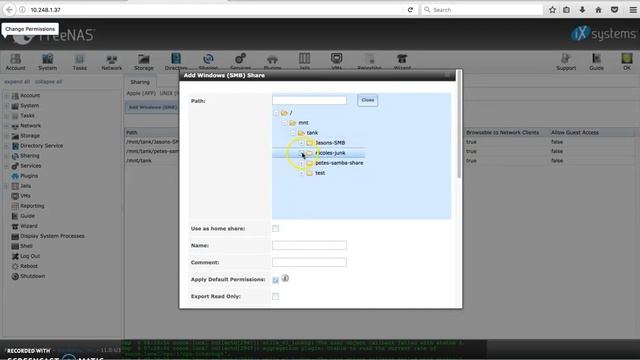Select Shell in the sidebar tree
The width and height of the screenshot is (640, 360).
click(26, 246)
